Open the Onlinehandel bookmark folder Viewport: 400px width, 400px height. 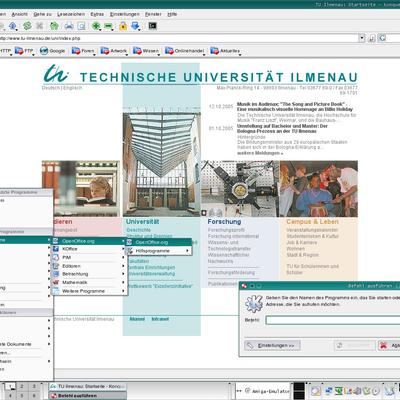pos(185,51)
